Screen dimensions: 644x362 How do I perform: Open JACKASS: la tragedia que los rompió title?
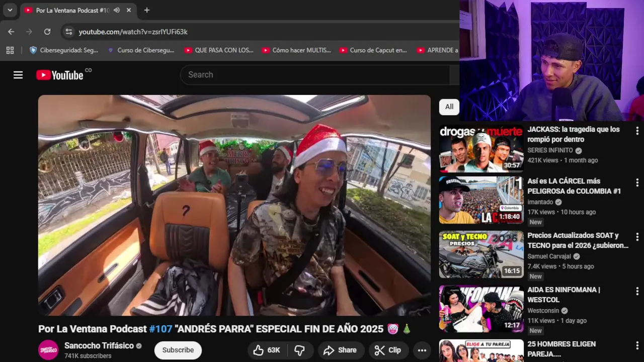point(574,134)
